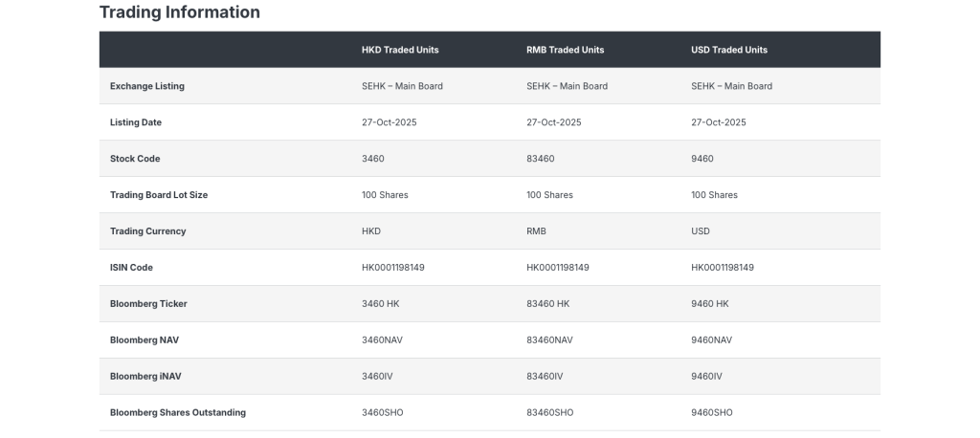Click the Trading Information heading
The image size is (980, 438).
[179, 12]
